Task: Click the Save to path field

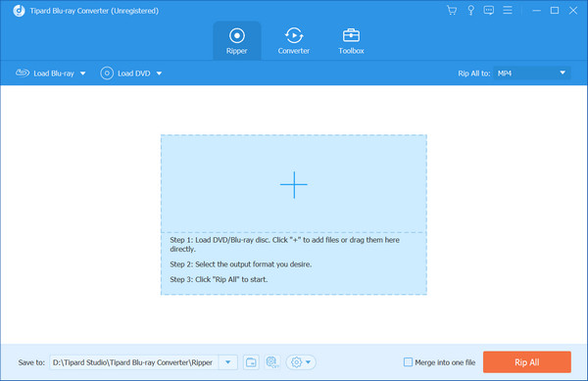Action: (134, 362)
